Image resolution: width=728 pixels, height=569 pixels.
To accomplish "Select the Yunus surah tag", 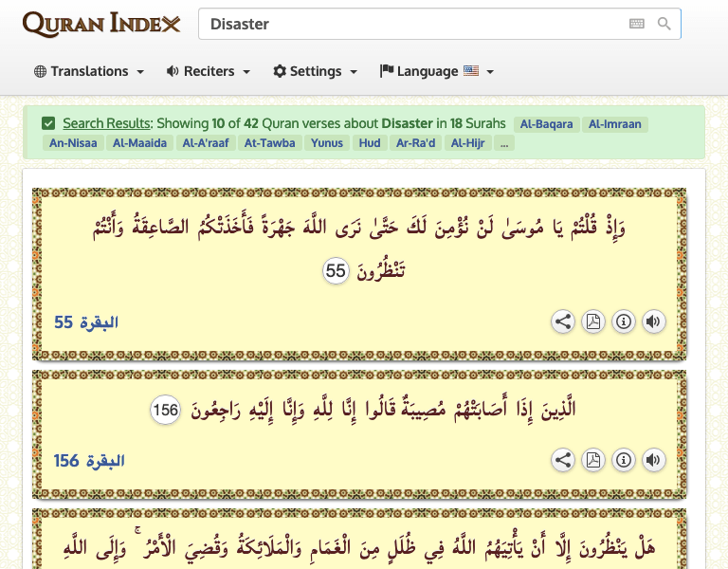I will (327, 142).
